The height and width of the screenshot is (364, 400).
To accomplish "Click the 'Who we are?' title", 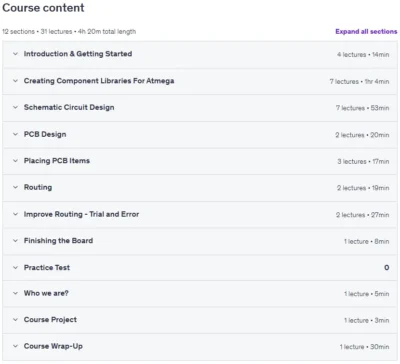I will click(46, 293).
